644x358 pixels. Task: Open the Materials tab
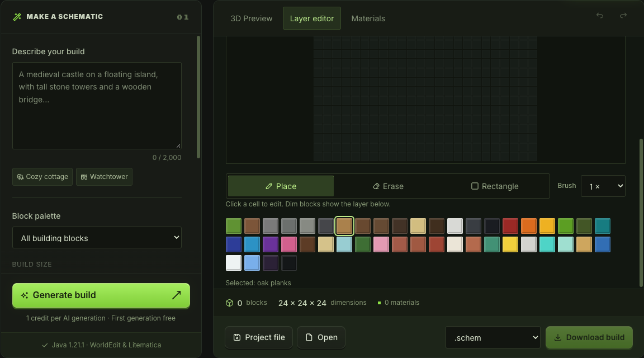[x=368, y=18]
